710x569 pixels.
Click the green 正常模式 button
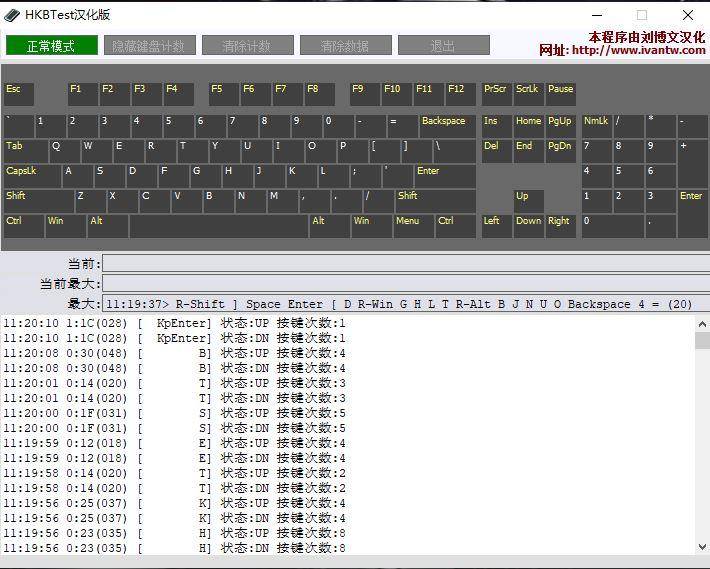52,45
